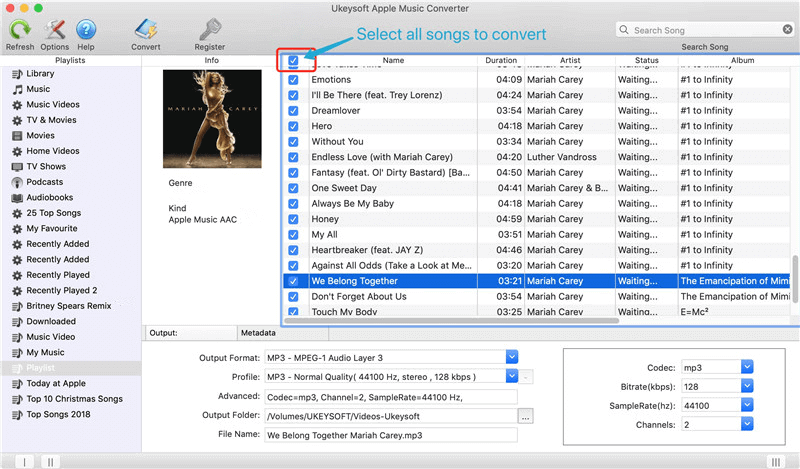Click the bottom-right triple-bar button
The width and height of the screenshot is (800, 469).
coord(776,462)
